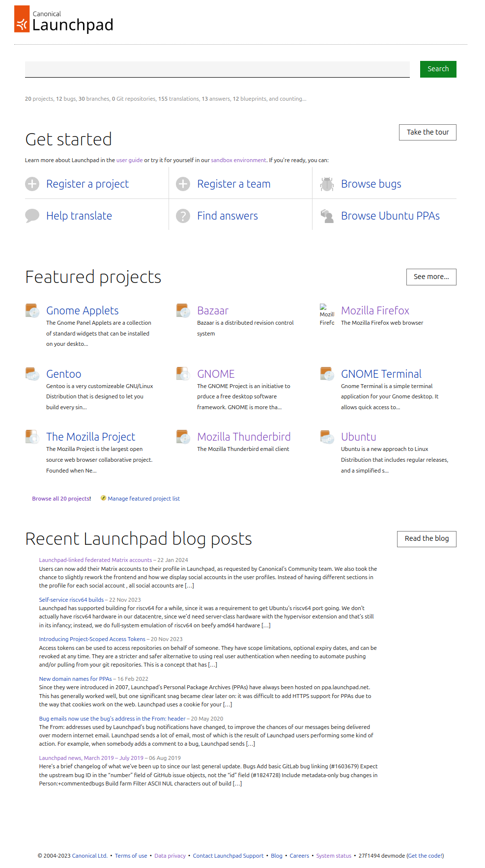
Task: Click the speech bubble icon beside Help translate
Action: (x=32, y=216)
